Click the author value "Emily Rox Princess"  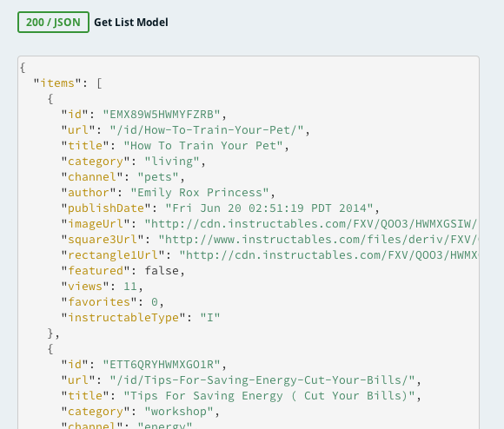[x=200, y=193]
